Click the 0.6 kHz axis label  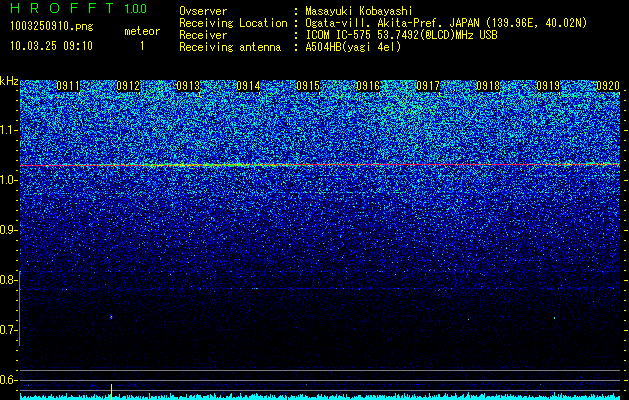(x=8, y=380)
